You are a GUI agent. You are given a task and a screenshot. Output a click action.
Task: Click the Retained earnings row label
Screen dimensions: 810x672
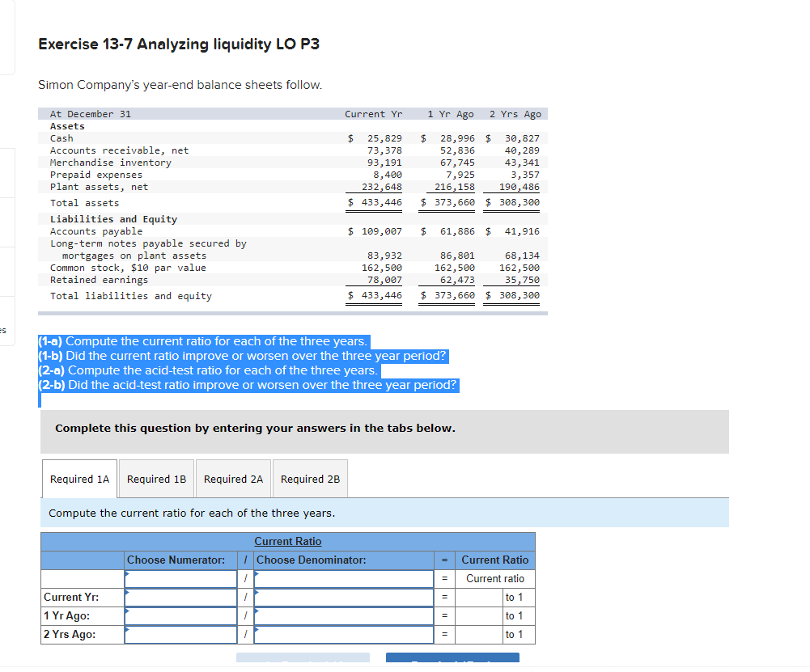coord(99,280)
